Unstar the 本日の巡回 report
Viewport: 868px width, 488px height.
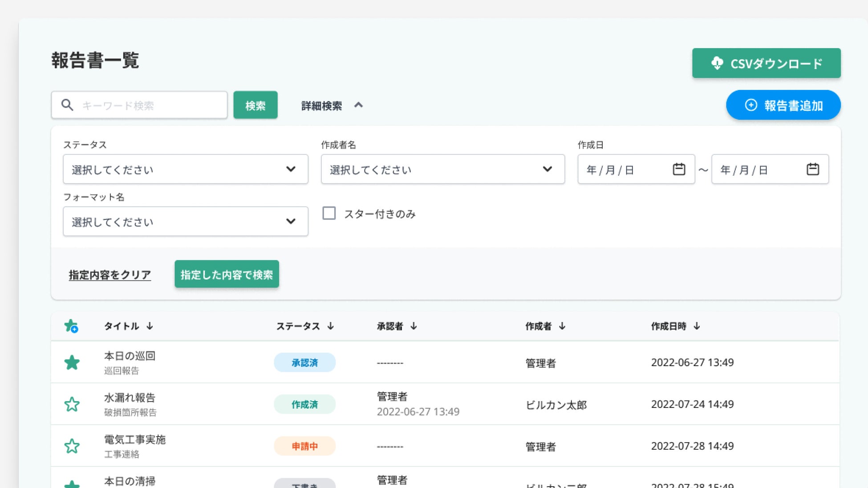click(x=72, y=363)
